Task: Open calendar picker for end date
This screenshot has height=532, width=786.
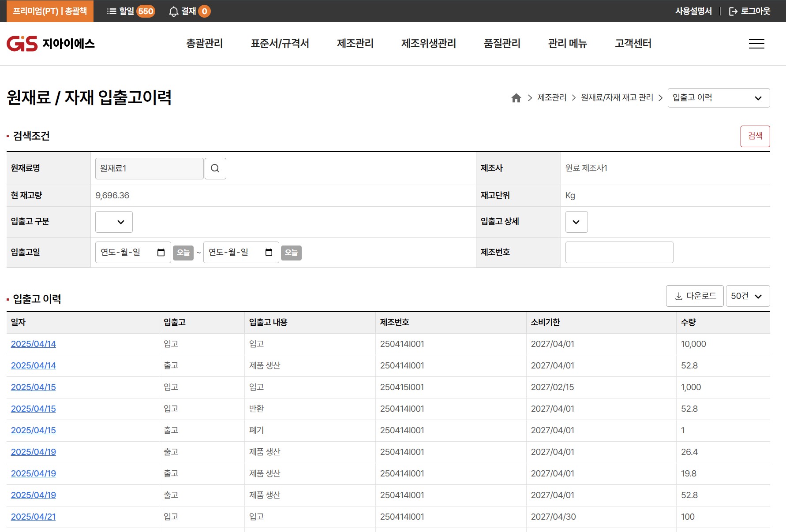Action: click(x=269, y=253)
